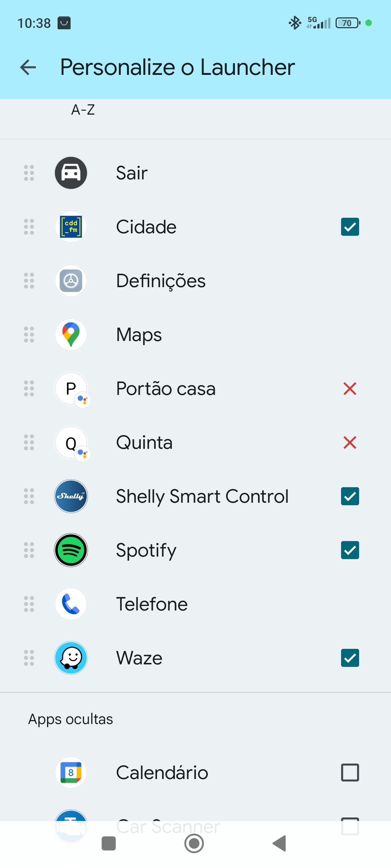Tap the Google Maps pin icon
This screenshot has width=391, height=868.
pos(71,335)
